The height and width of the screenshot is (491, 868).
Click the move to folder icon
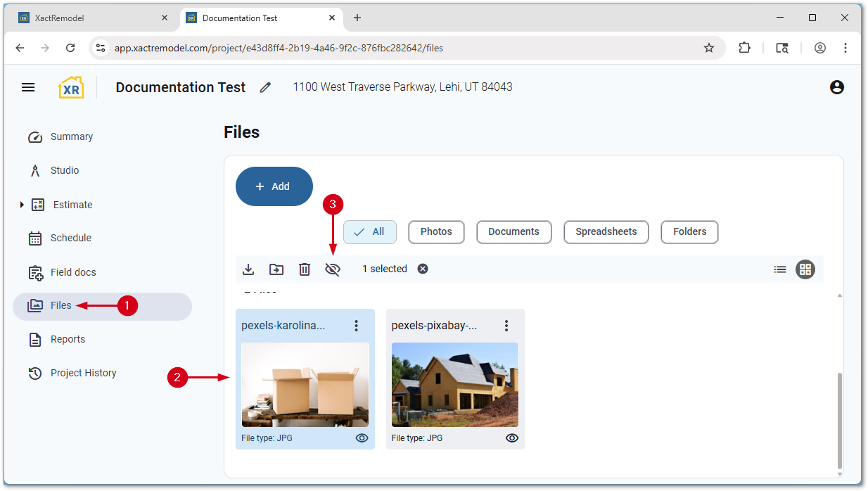tap(276, 269)
